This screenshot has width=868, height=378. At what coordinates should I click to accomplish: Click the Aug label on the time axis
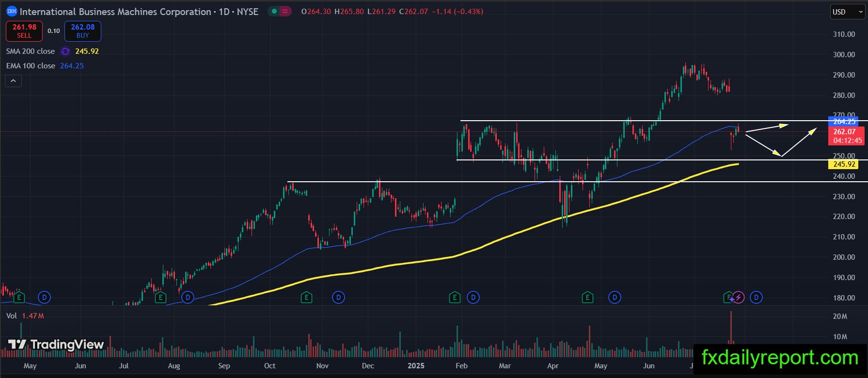pos(174,366)
